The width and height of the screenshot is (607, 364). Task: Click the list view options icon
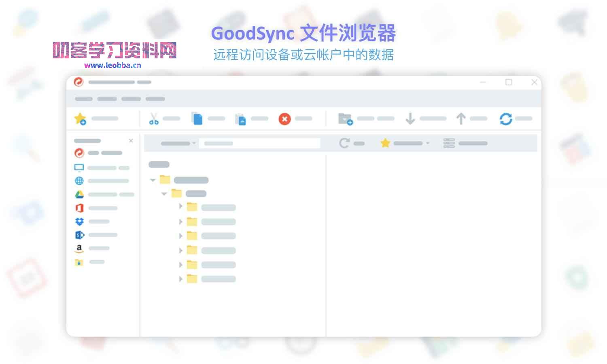[449, 143]
